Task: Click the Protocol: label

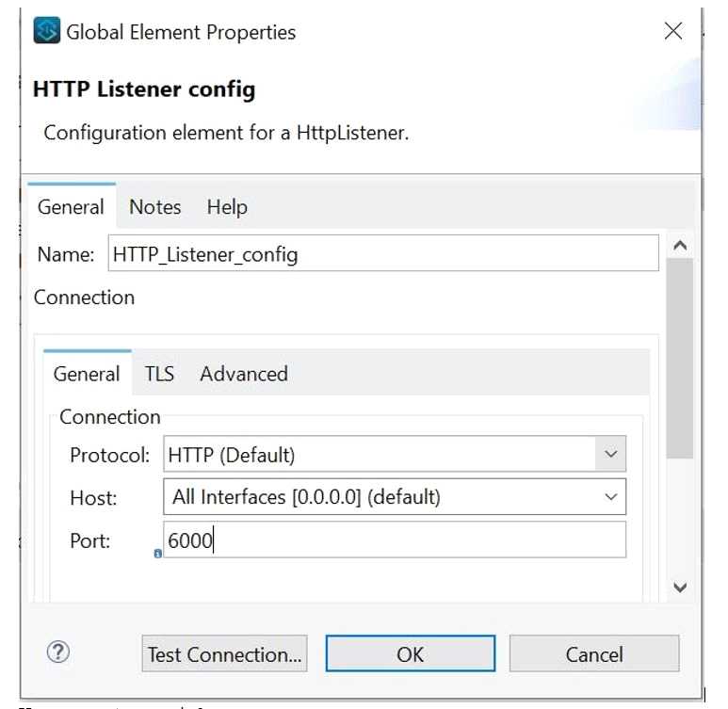Action: pyautogui.click(x=110, y=455)
